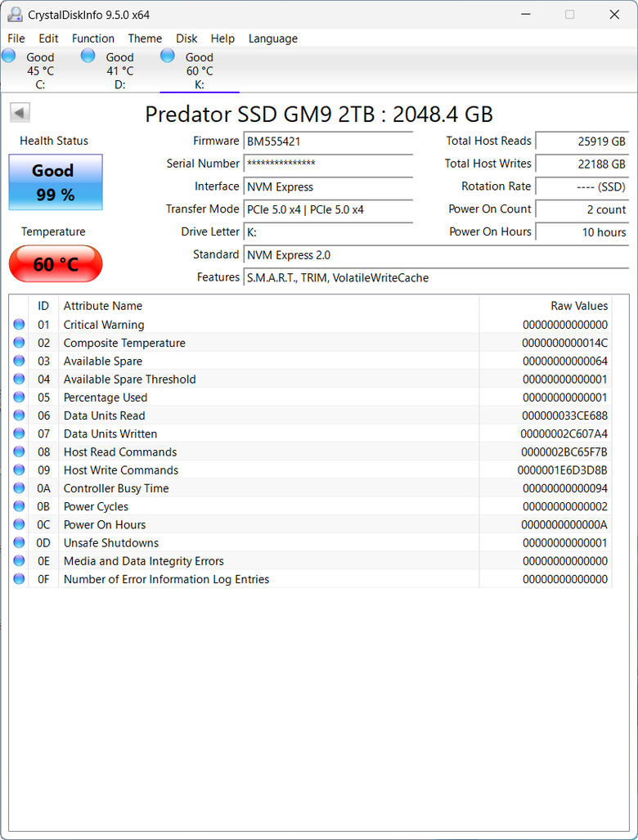Click status orb of Host Write Commands row

[x=19, y=469]
